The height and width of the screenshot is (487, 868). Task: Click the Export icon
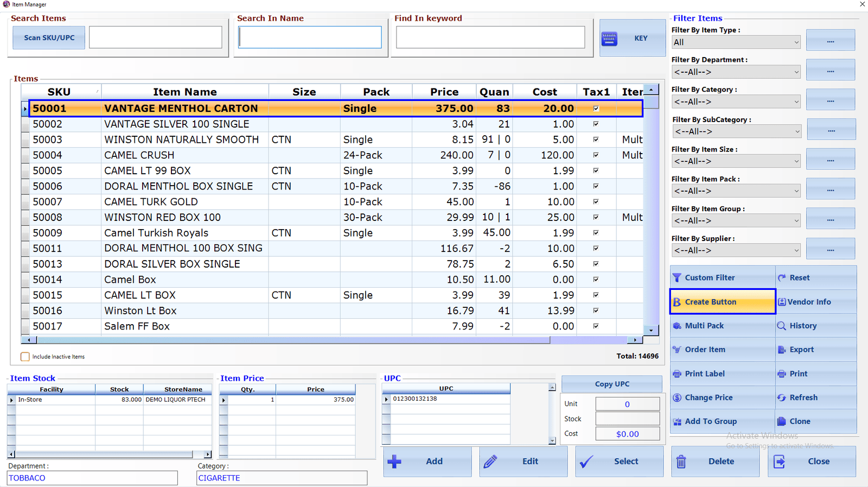click(782, 350)
